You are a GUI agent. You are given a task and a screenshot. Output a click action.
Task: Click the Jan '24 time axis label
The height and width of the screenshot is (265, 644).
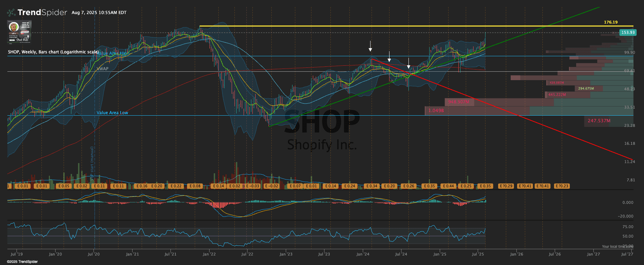click(363, 254)
